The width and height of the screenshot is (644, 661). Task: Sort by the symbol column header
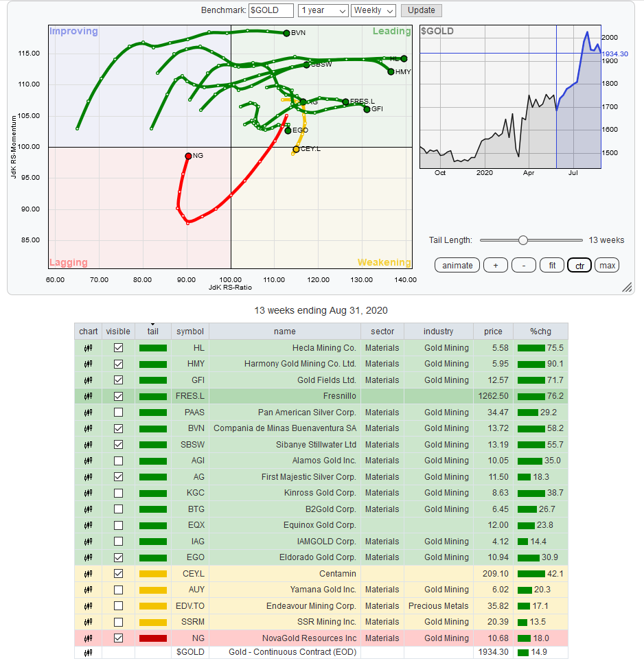pyautogui.click(x=189, y=332)
